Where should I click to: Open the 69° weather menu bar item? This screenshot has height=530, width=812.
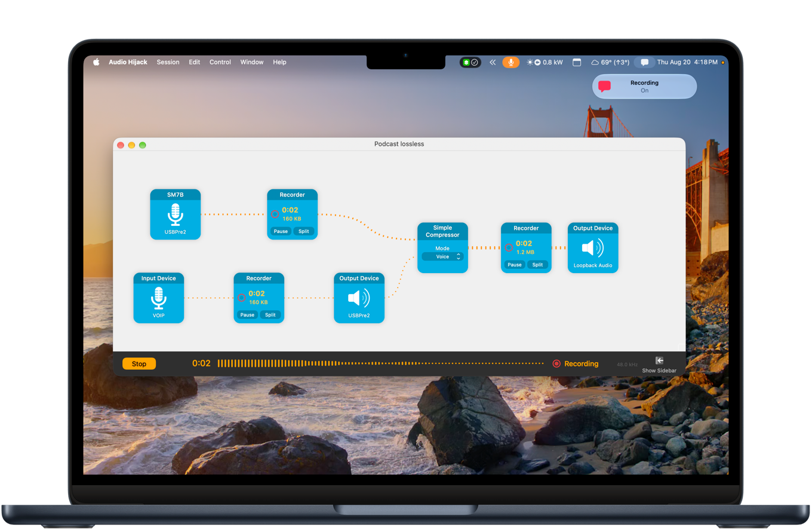coord(610,62)
